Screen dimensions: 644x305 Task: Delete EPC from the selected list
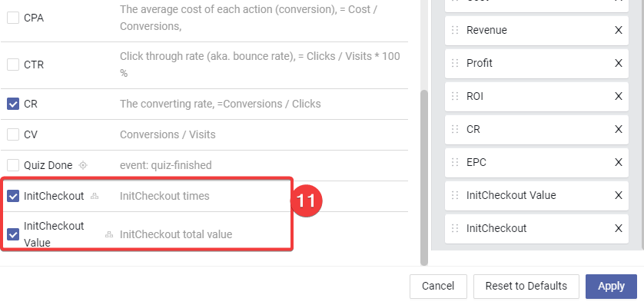click(x=618, y=162)
